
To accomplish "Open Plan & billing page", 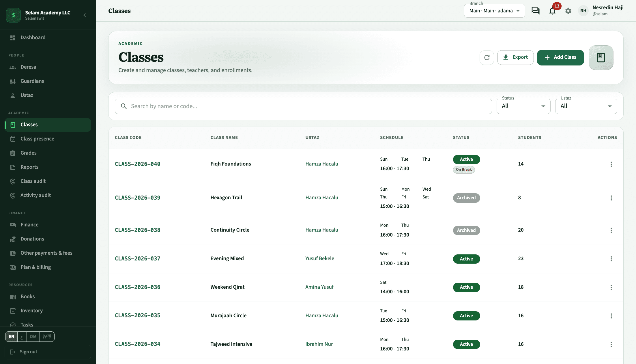I will tap(48, 267).
